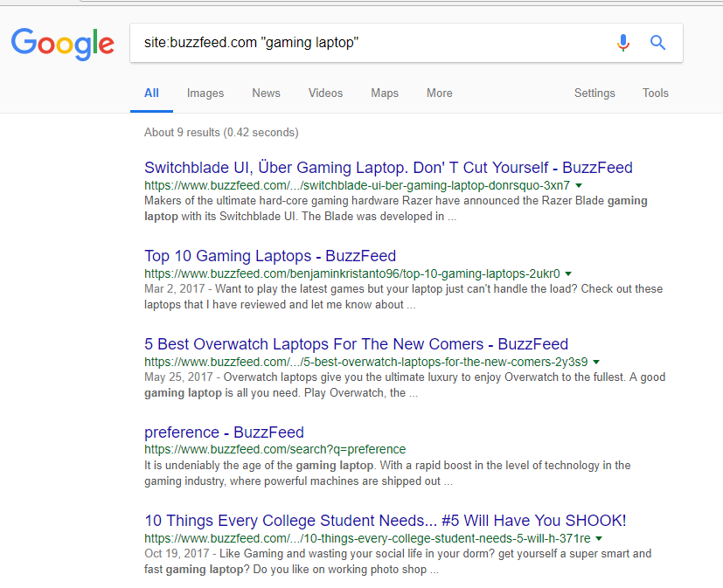Open search Tools
723x588 pixels.
[655, 93]
